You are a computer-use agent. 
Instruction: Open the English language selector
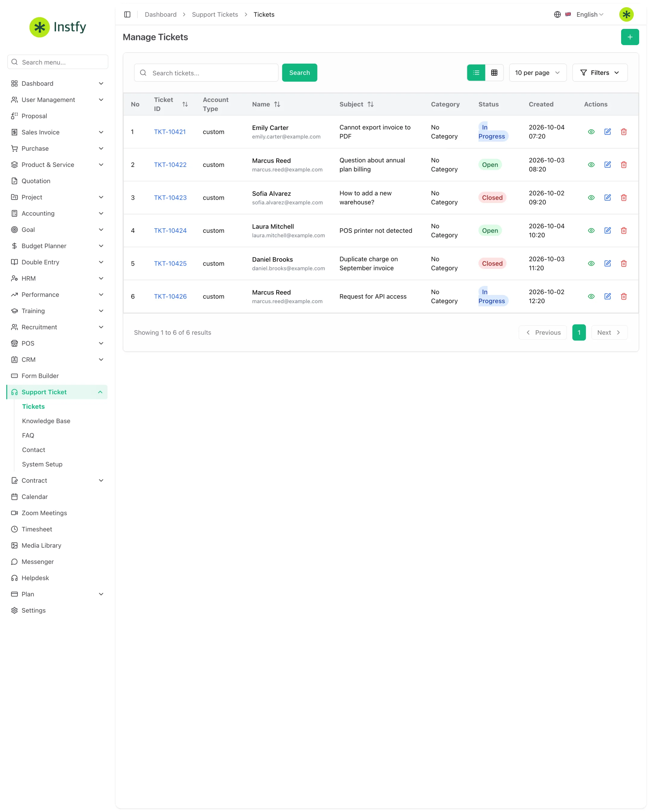point(589,14)
